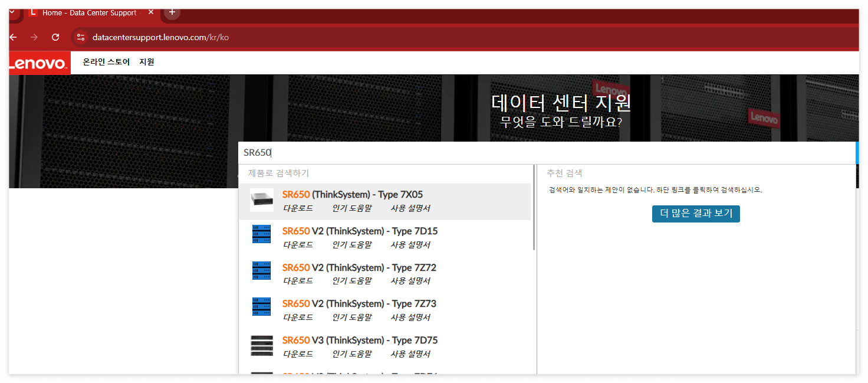The width and height of the screenshot is (868, 383).
Task: Open 사용 설명서 for Type 7D75
Action: 410,354
